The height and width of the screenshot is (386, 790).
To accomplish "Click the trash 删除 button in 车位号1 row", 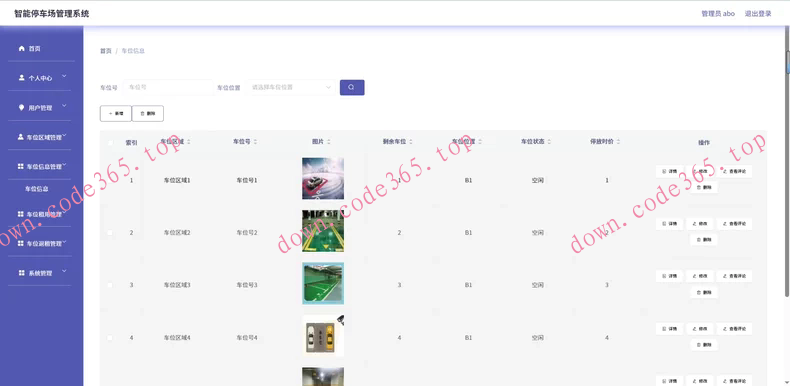I will [x=703, y=187].
